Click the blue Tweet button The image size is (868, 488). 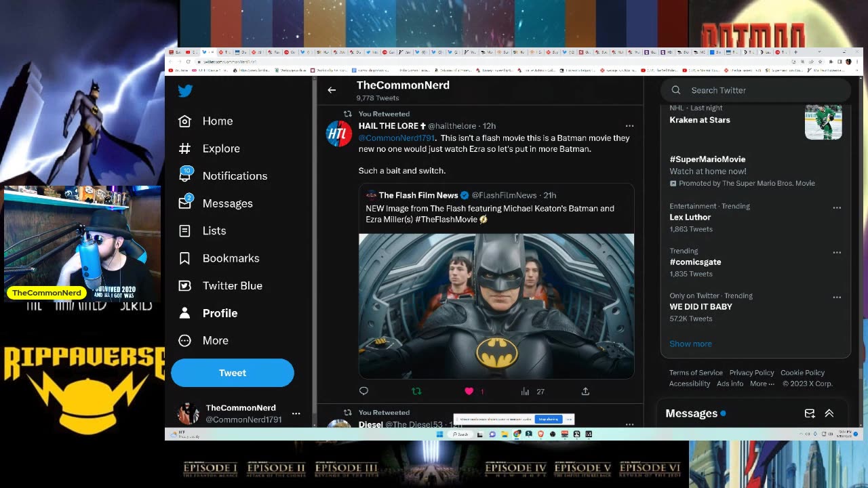(233, 373)
